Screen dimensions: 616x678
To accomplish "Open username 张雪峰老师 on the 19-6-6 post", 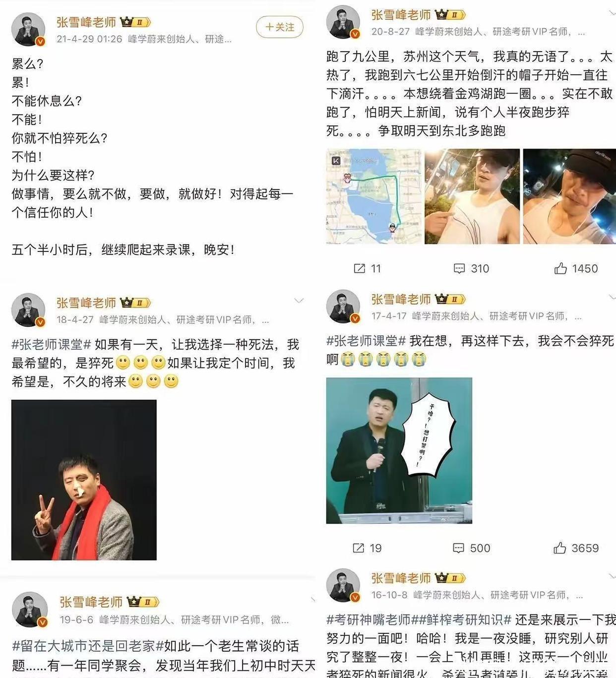I will [91, 602].
